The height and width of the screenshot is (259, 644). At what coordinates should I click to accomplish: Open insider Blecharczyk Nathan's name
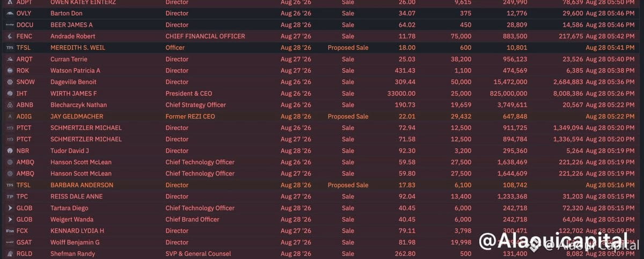[x=78, y=105]
